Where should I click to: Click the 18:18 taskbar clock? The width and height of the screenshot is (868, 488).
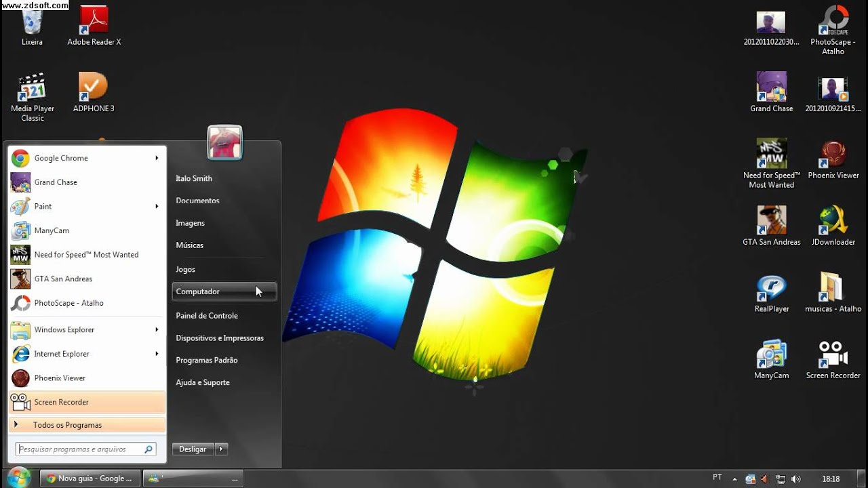pos(831,479)
